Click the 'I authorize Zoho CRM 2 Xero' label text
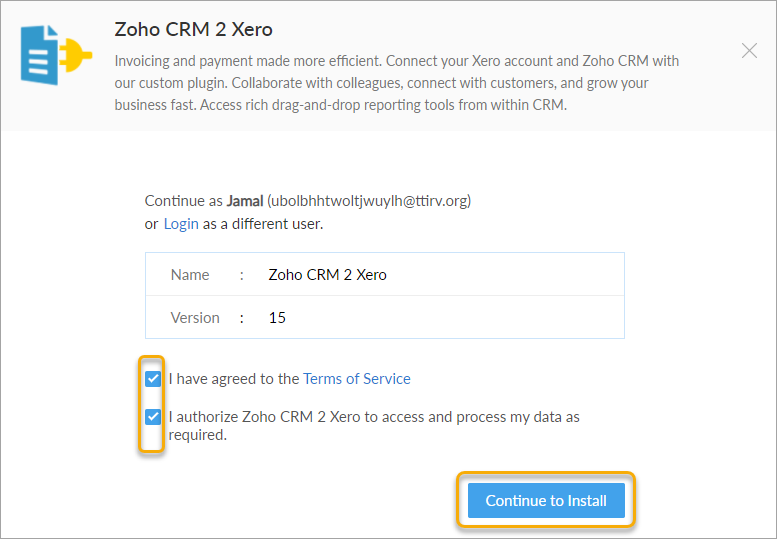Image resolution: width=777 pixels, height=539 pixels. (374, 426)
